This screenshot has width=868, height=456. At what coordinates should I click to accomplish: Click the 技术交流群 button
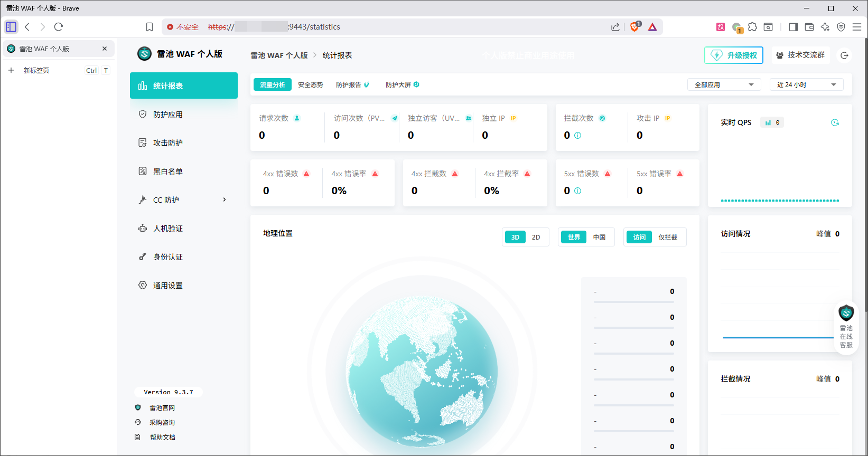pyautogui.click(x=801, y=55)
